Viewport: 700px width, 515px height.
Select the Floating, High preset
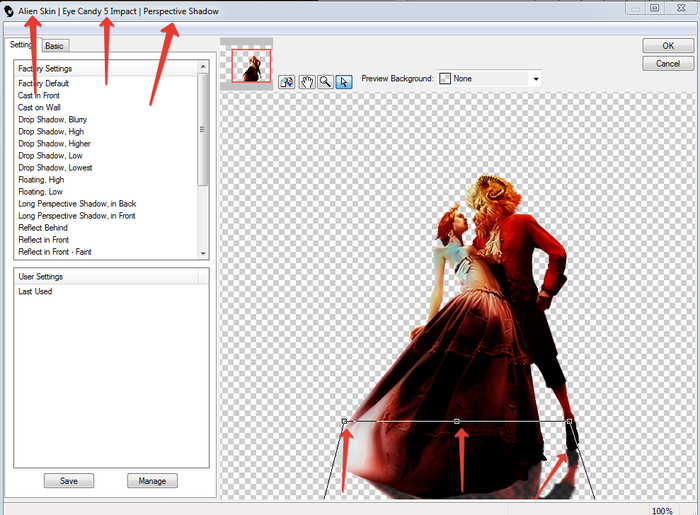tap(41, 180)
